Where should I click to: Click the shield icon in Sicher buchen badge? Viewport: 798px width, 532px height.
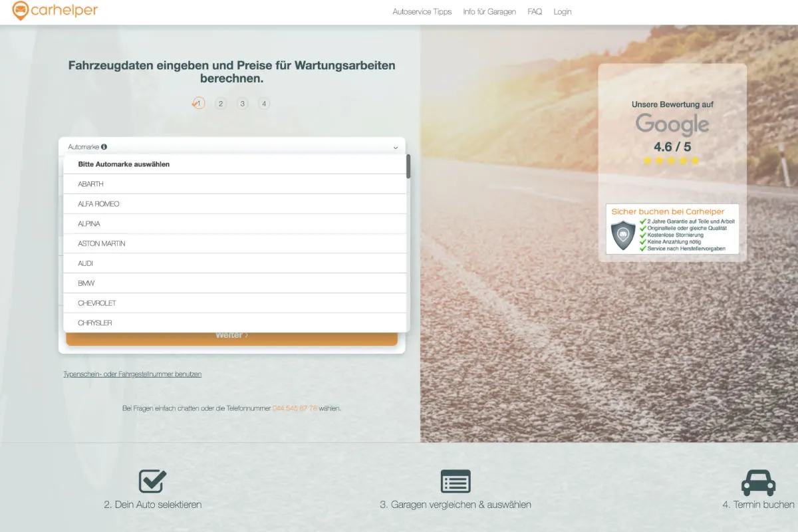(x=623, y=235)
